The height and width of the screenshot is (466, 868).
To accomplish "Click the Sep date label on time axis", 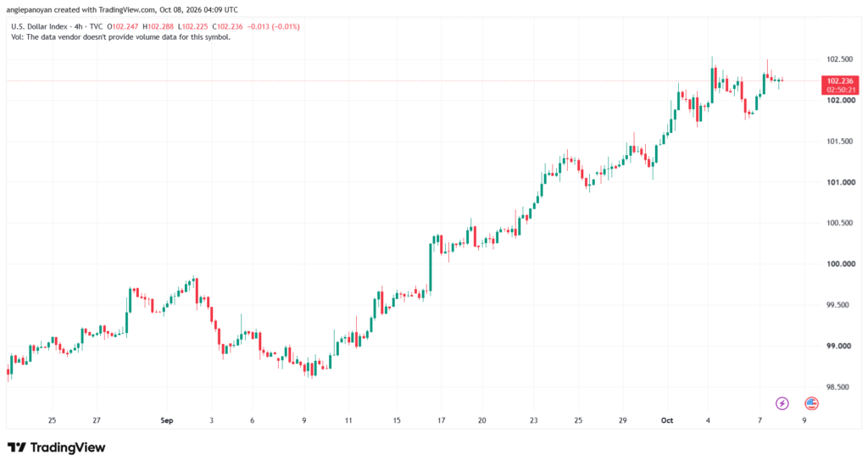I will click(167, 420).
